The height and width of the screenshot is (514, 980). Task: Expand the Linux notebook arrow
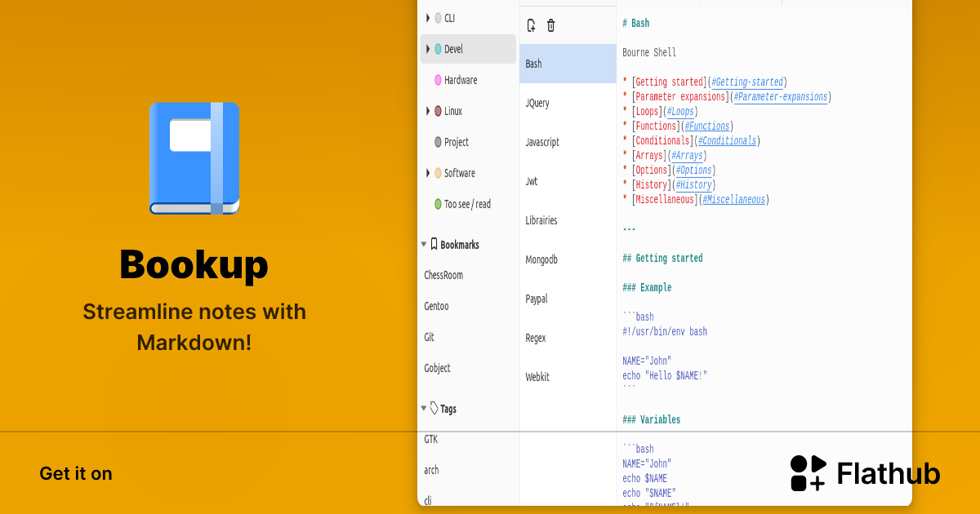point(427,111)
